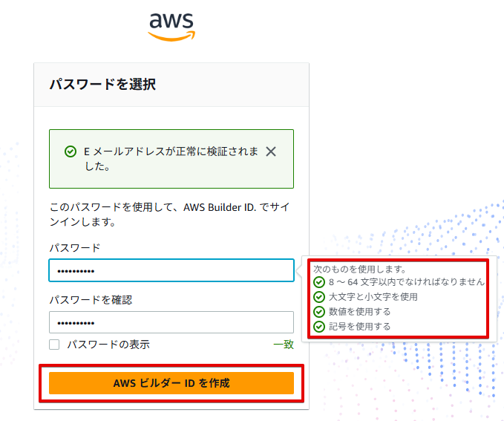
Task: Dismiss the email verified success alert
Action: tap(271, 151)
